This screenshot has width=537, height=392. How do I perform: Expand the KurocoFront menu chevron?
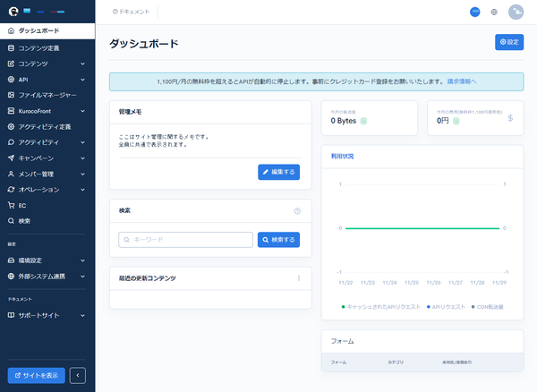(83, 111)
